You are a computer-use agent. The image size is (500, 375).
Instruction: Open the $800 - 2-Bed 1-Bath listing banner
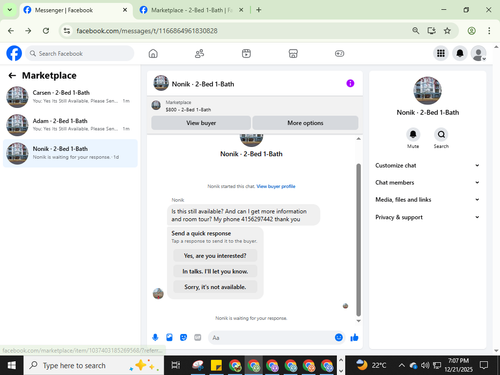tap(255, 106)
